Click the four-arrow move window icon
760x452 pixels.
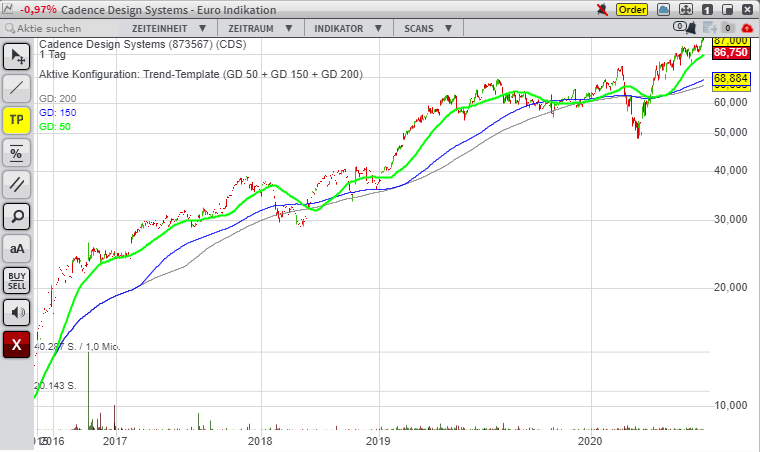point(685,9)
